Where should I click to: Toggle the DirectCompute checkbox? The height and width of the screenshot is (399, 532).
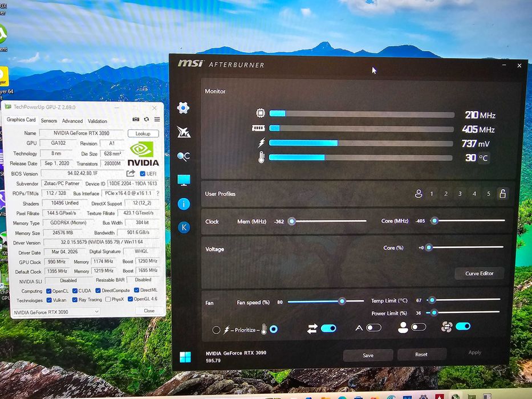(x=98, y=291)
